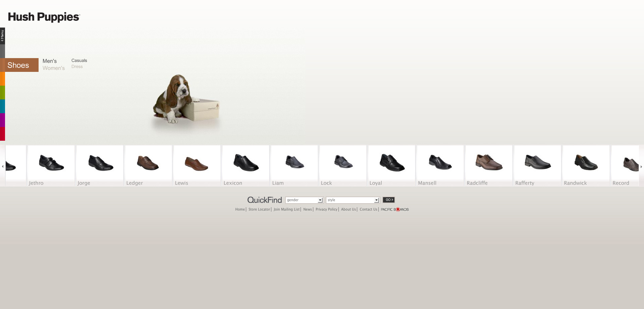Select the red sidebar color tab
This screenshot has width=644, height=309.
[2, 134]
